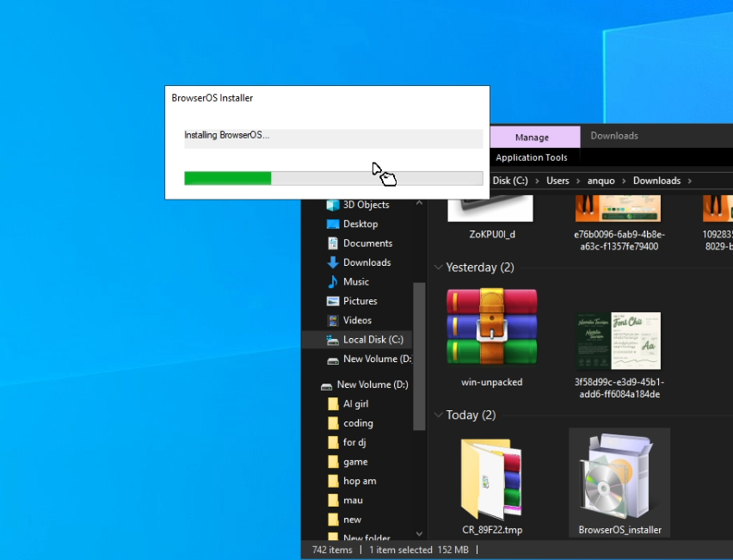Select the e76b0096 image thumbnail
733x560 pixels.
coord(618,208)
